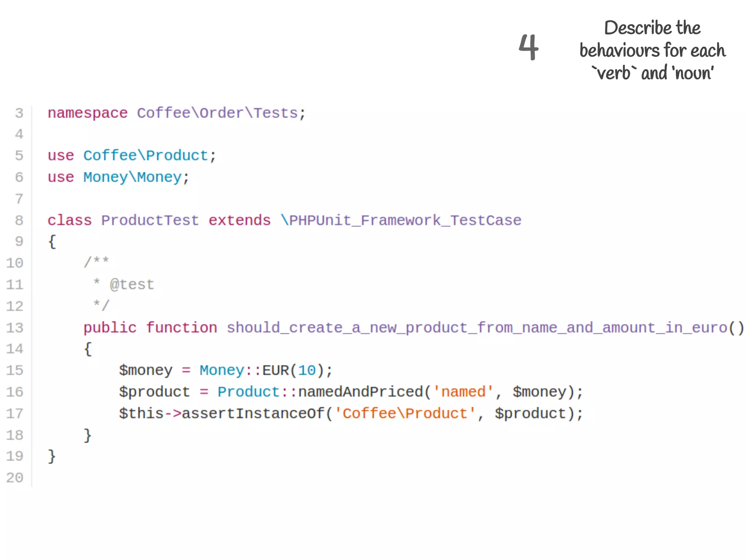Click the 'named' string literal

click(463, 392)
